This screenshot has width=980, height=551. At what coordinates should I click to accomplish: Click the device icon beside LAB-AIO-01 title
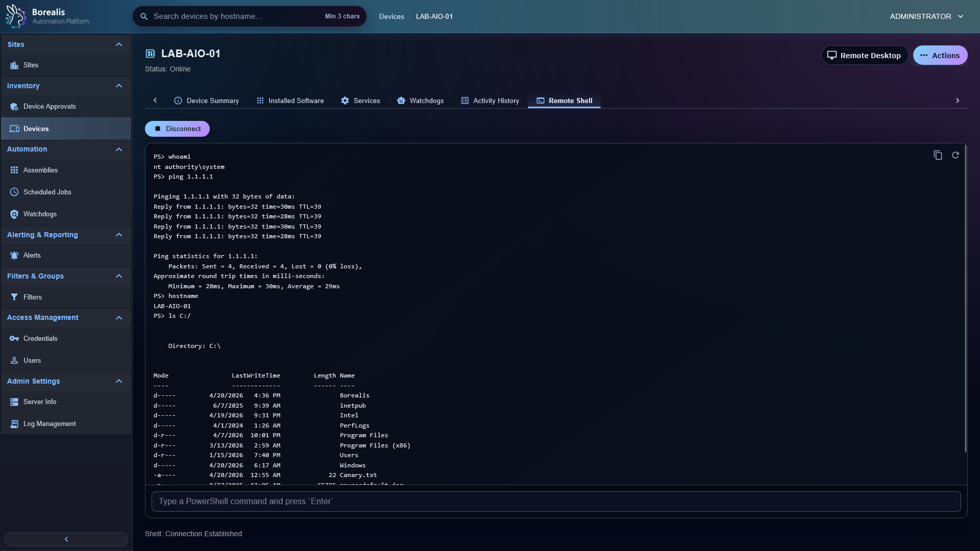151,54
